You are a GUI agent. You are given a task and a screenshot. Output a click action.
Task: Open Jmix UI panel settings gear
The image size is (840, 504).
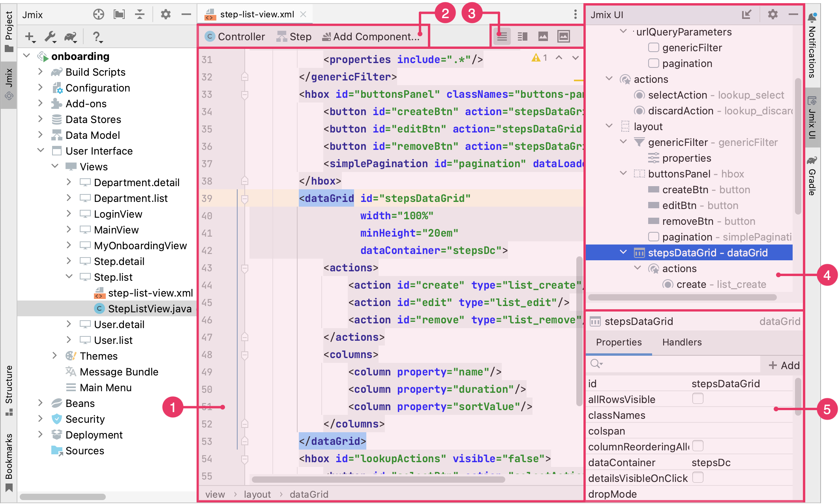coord(772,15)
